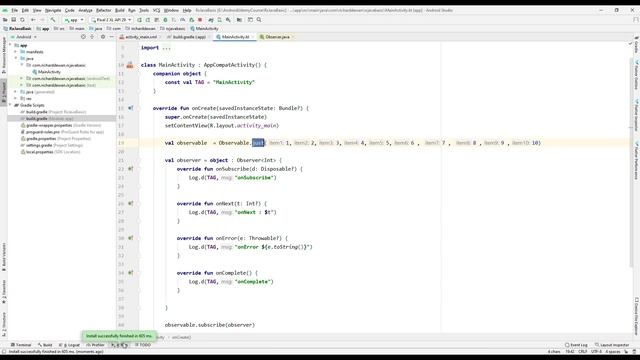Image resolution: width=640 pixels, height=360 pixels.
Task: Open the Build menu
Action: click(120, 10)
